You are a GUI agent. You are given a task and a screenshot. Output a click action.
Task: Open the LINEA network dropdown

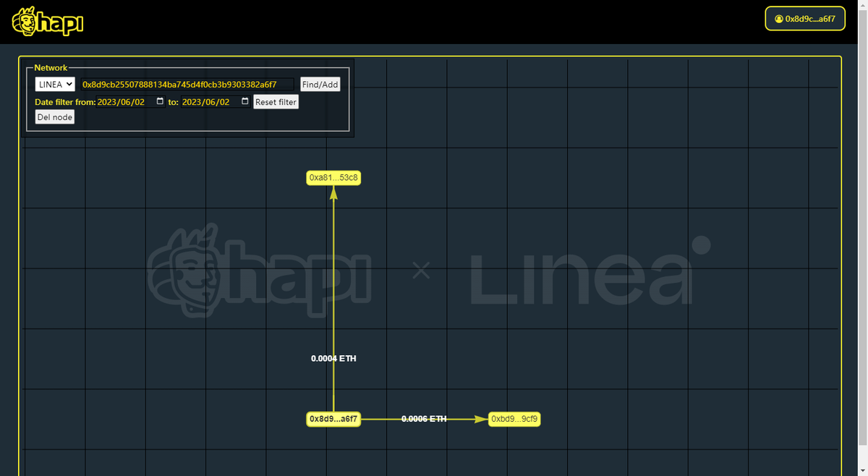tap(55, 85)
